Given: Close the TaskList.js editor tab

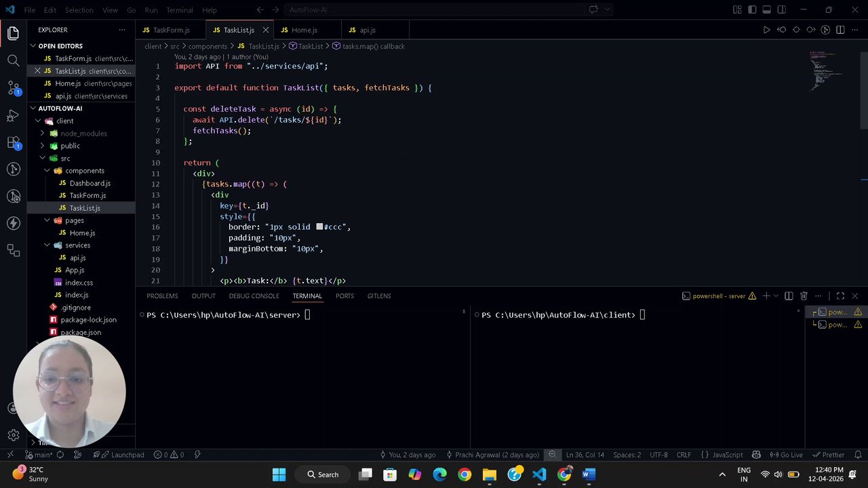Looking at the screenshot, I should 265,30.
